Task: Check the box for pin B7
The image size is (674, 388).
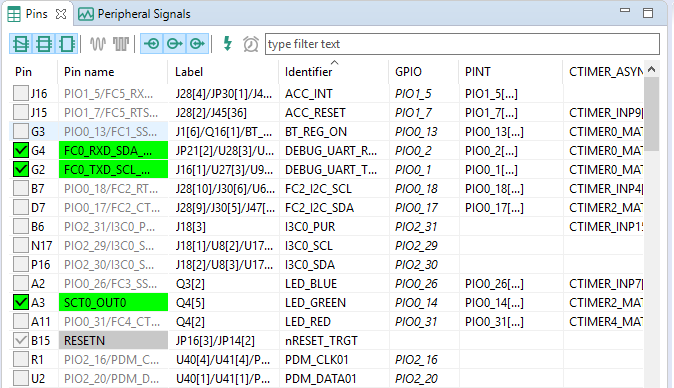Action: [21, 188]
